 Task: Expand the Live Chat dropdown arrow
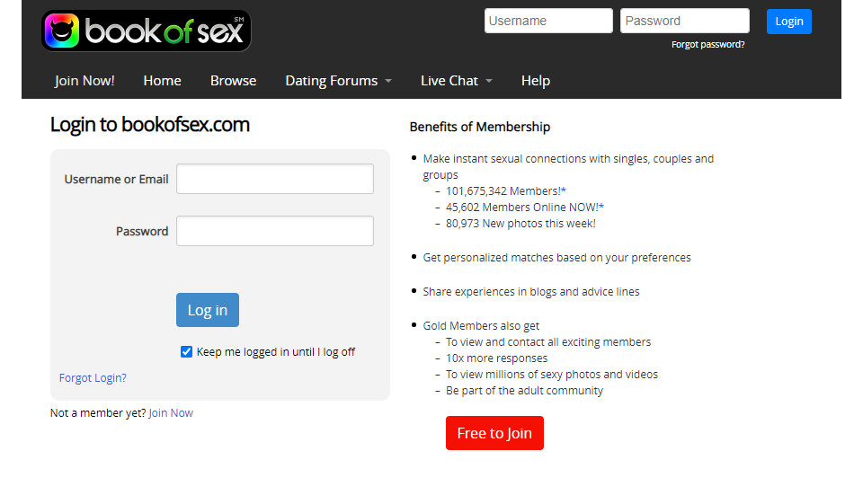click(489, 81)
